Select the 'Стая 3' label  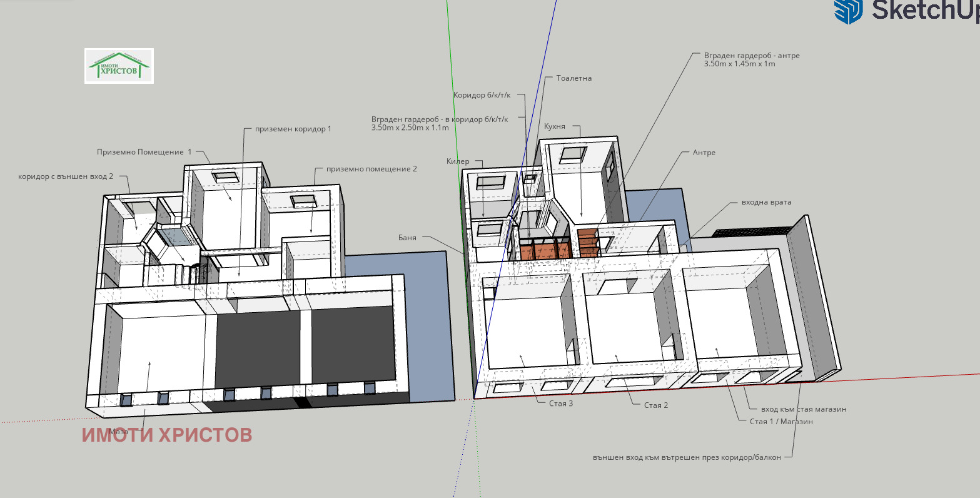pyautogui.click(x=561, y=404)
